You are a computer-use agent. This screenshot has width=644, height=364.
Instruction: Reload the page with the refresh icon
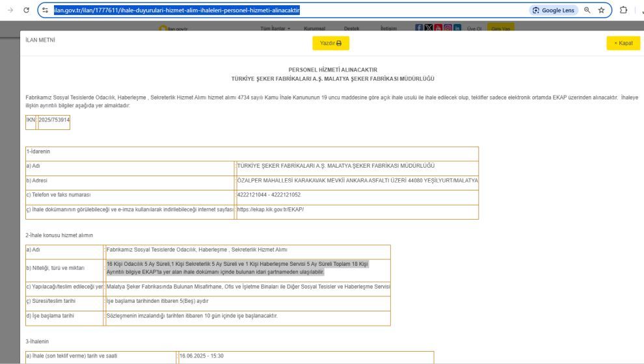coord(26,10)
